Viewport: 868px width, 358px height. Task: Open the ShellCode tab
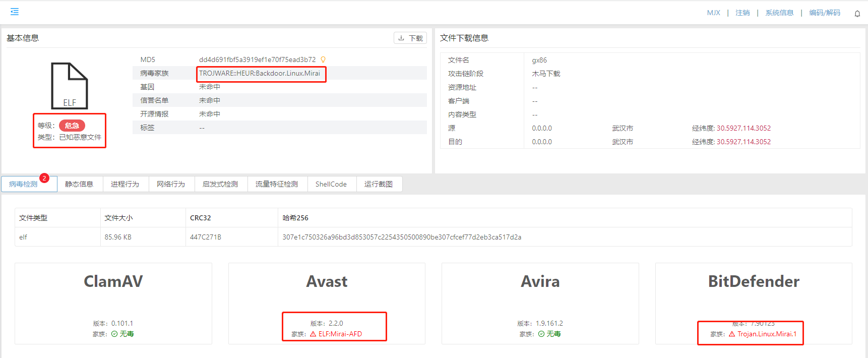[332, 184]
